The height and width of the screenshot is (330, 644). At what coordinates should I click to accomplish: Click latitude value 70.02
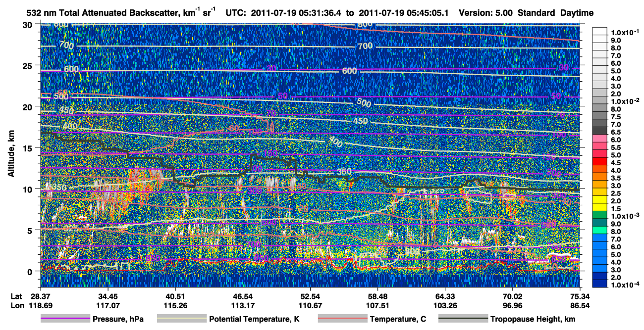pyautogui.click(x=513, y=297)
